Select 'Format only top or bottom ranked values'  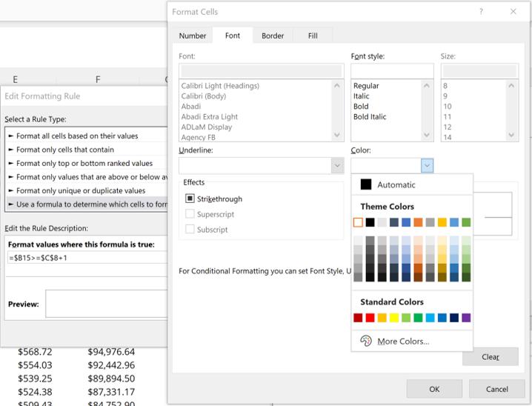pyautogui.click(x=87, y=163)
